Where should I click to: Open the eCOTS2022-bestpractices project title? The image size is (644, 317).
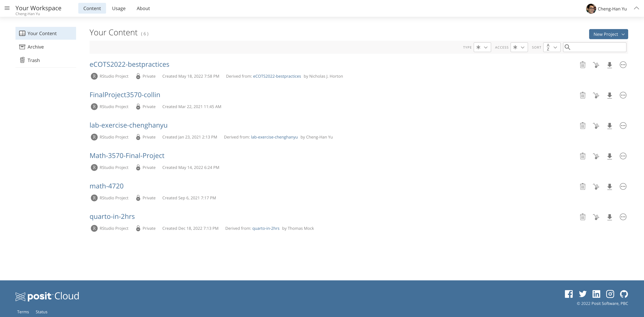(x=129, y=64)
